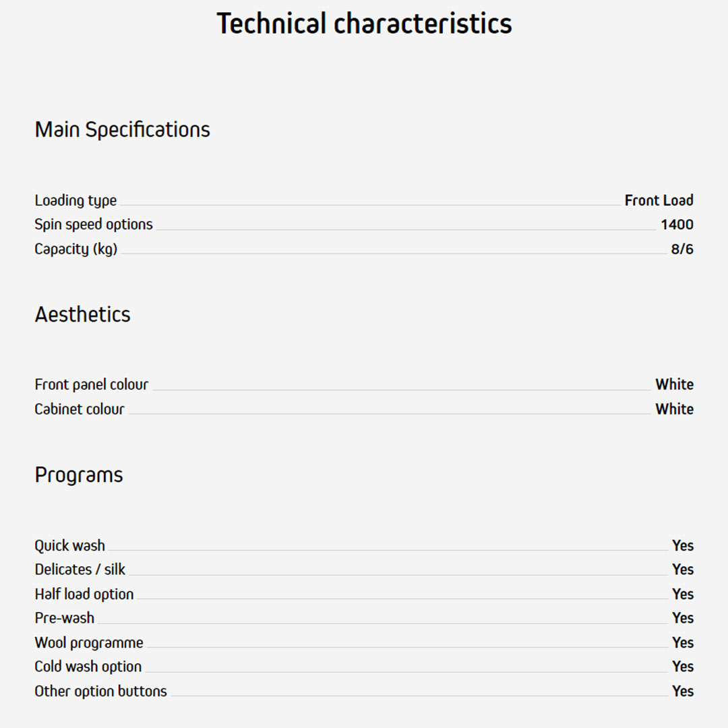728x728 pixels.
Task: Select the Spin speed options label
Action: [94, 224]
